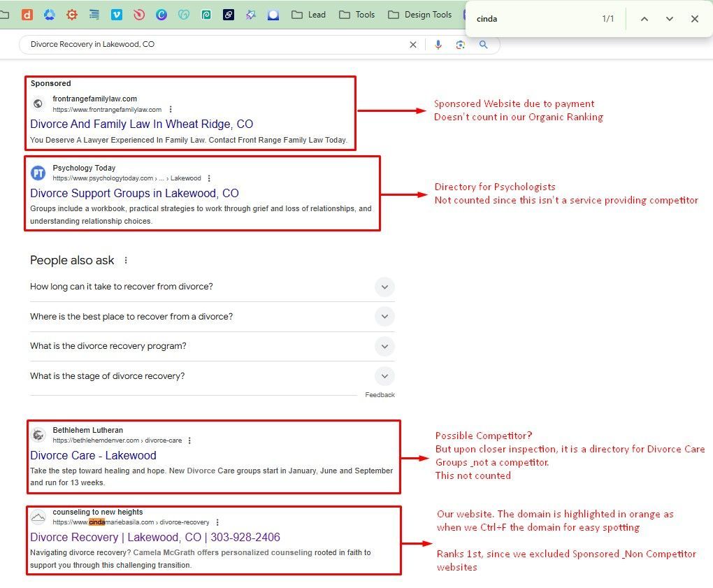Screen dimensions: 713x588
Task: Click the 'Sponsored' label
Action: [x=50, y=83]
